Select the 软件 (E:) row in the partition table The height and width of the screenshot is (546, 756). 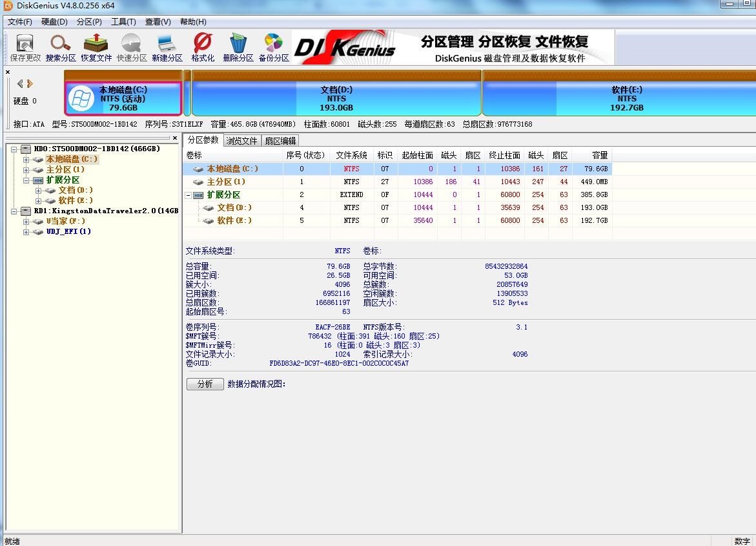(397, 220)
